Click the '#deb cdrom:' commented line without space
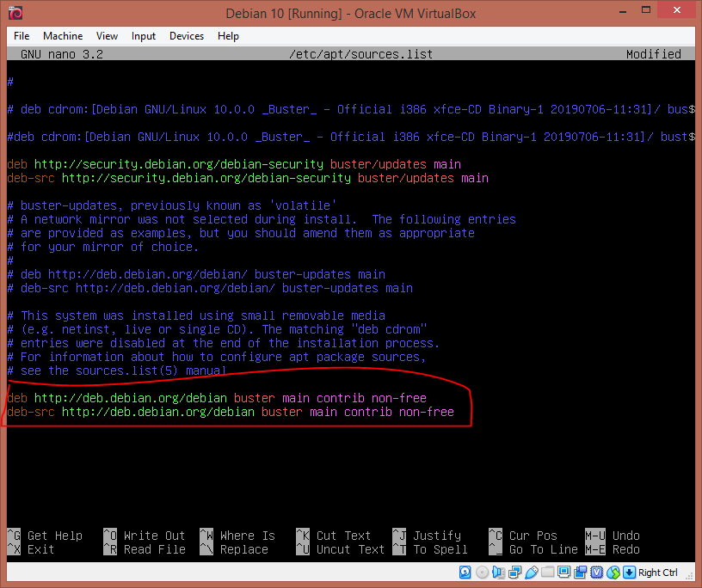This screenshot has height=588, width=702. 351,137
